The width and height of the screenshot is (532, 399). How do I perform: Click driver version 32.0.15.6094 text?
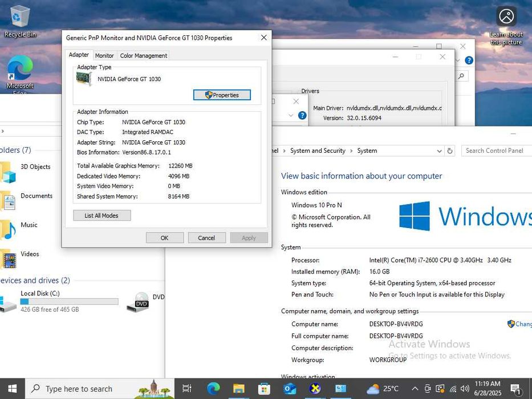point(364,118)
